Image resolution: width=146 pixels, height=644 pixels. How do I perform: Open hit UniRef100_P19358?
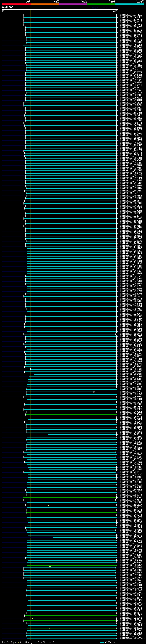click(131, 432)
